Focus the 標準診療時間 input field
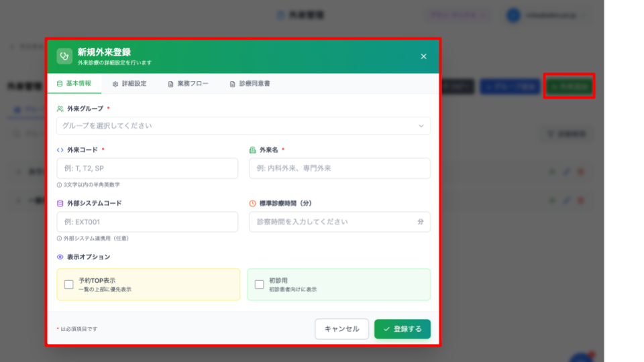The width and height of the screenshot is (644, 362). [339, 222]
